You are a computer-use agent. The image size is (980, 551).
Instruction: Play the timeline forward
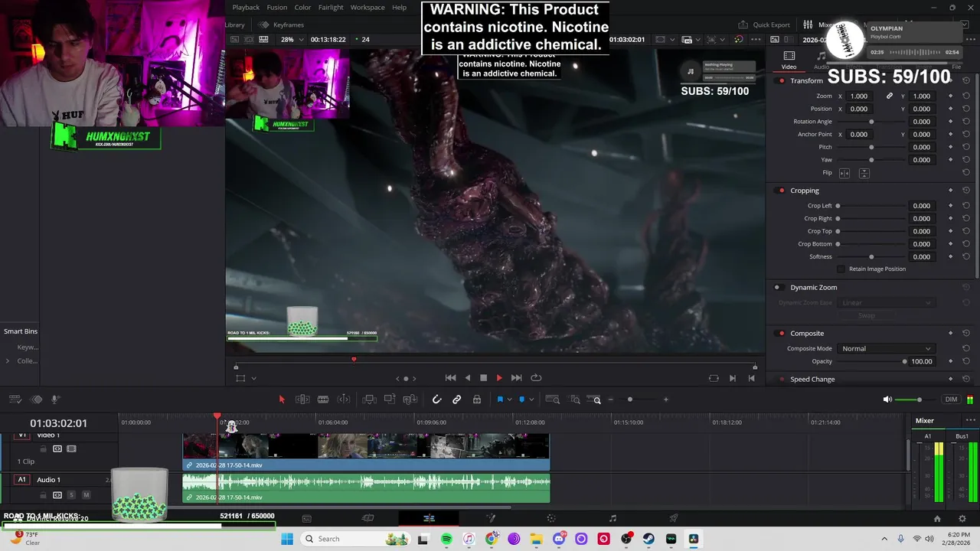pos(499,378)
